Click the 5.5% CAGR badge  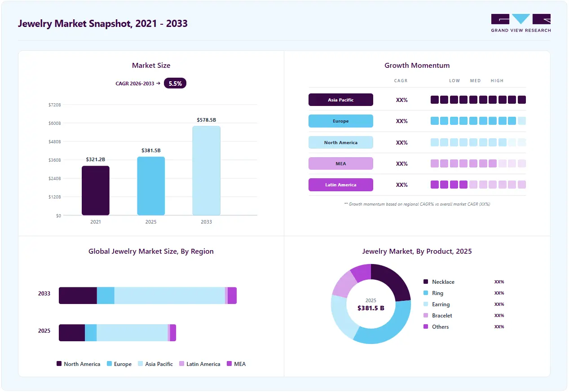(x=175, y=83)
